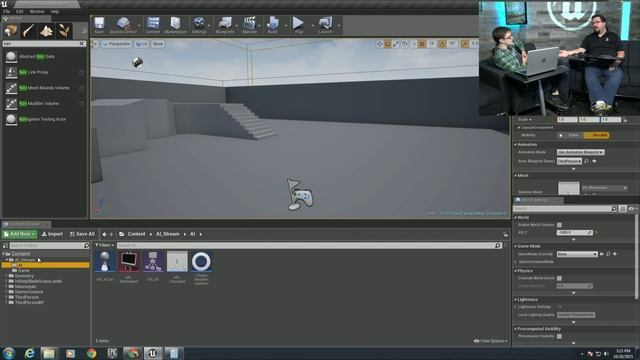640x360 pixels.
Task: Open the Settings toolbar icon
Action: point(199,25)
